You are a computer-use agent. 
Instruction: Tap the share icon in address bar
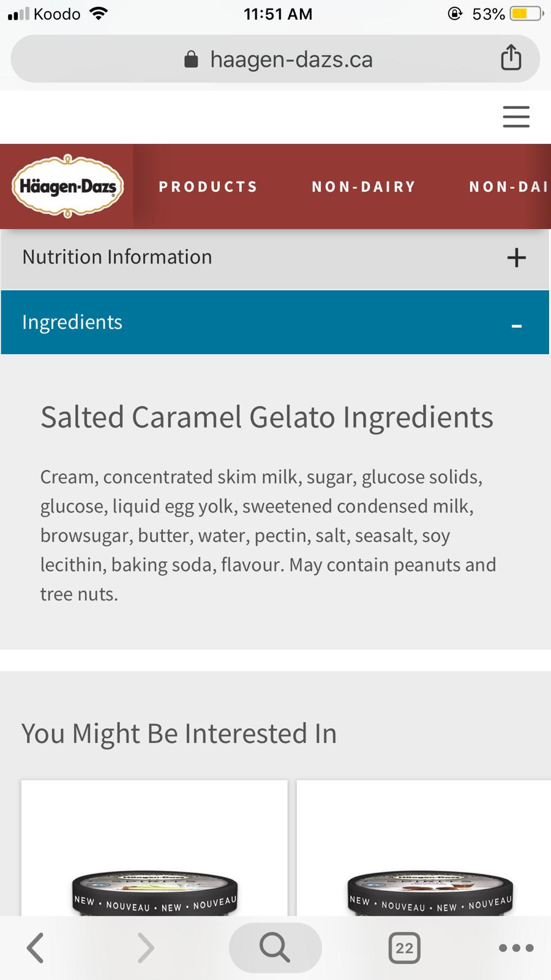click(x=511, y=59)
